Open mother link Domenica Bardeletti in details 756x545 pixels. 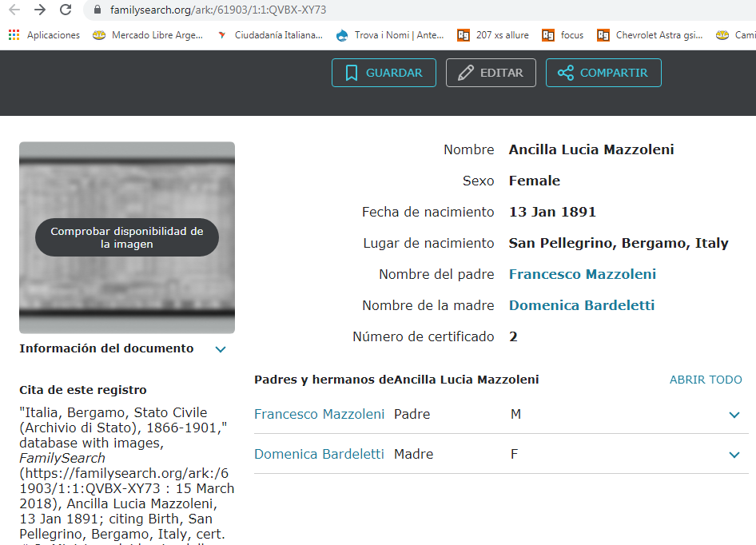click(582, 305)
